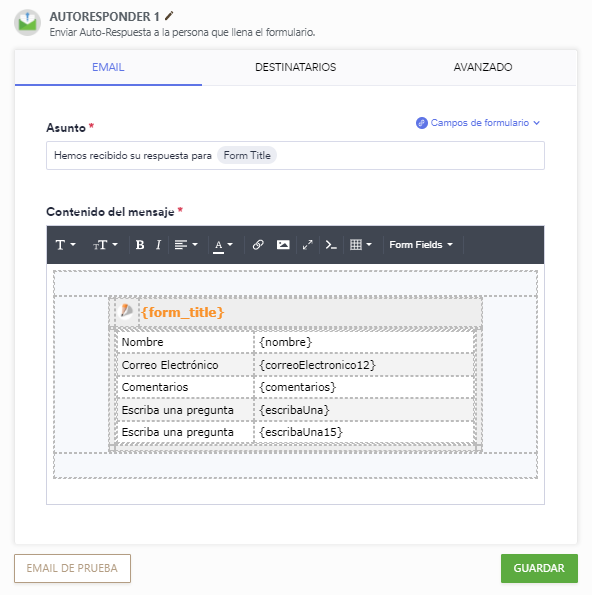
Task: Open the table insert dropdown
Action: pos(361,245)
